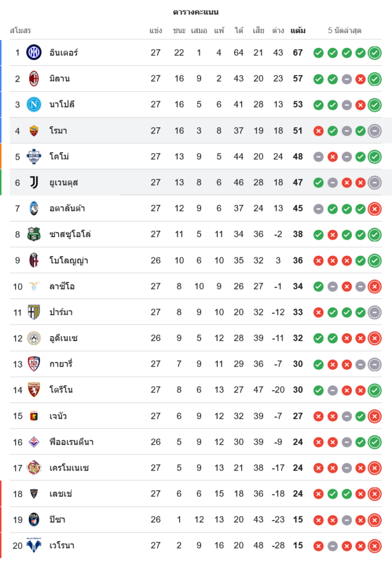Click the Inter club crest icon

(34, 53)
